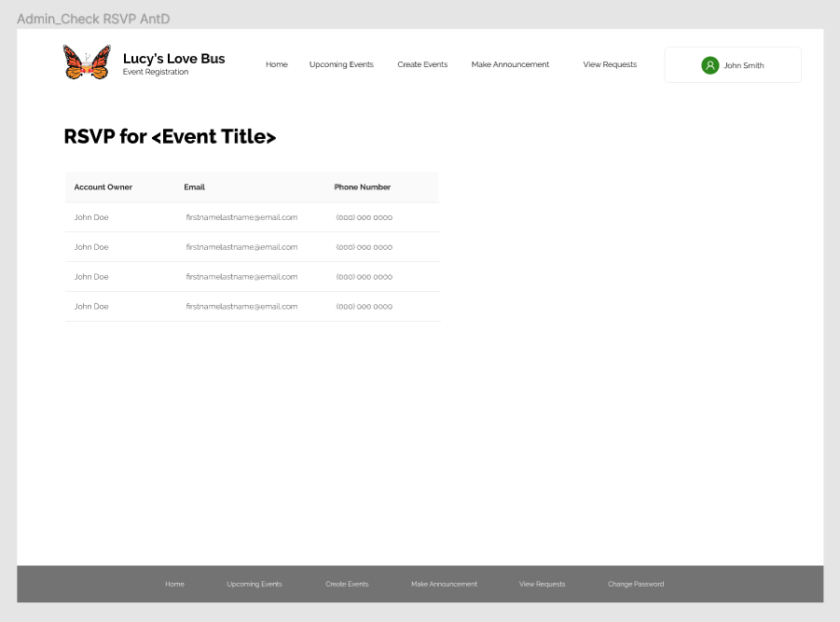
Task: Open Create Events in top navigation
Action: pyautogui.click(x=422, y=64)
